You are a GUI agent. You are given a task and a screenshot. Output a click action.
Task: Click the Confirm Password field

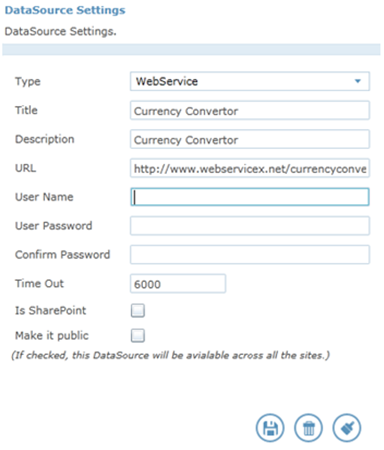pos(250,255)
